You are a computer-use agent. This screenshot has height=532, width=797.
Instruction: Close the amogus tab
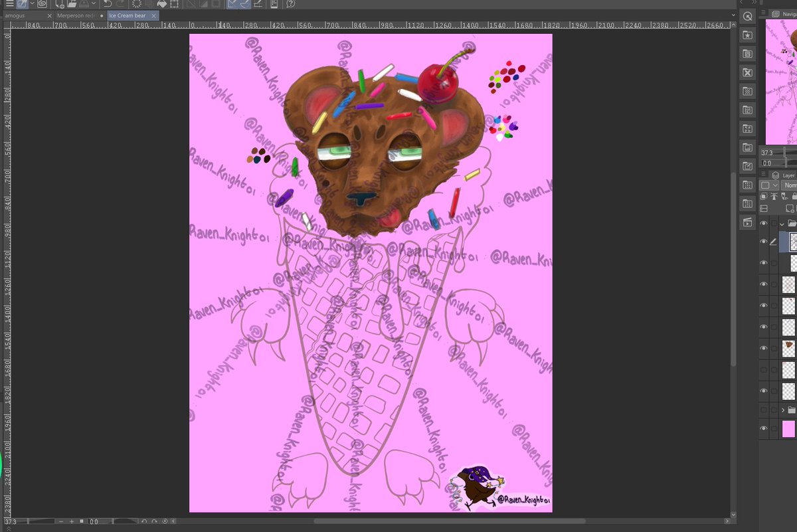tap(49, 16)
